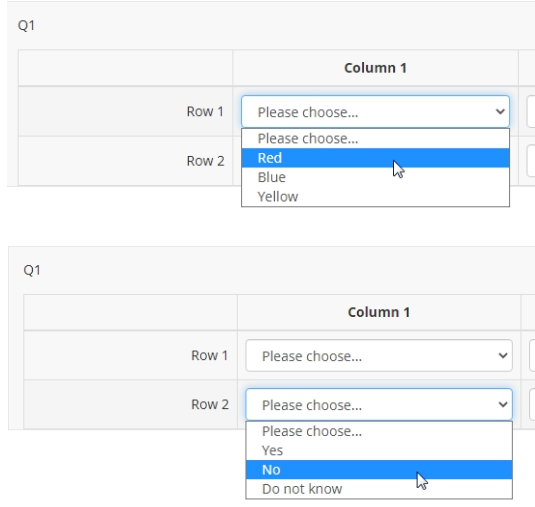Collapse the Row 1 dropdown showing color options

click(x=375, y=112)
